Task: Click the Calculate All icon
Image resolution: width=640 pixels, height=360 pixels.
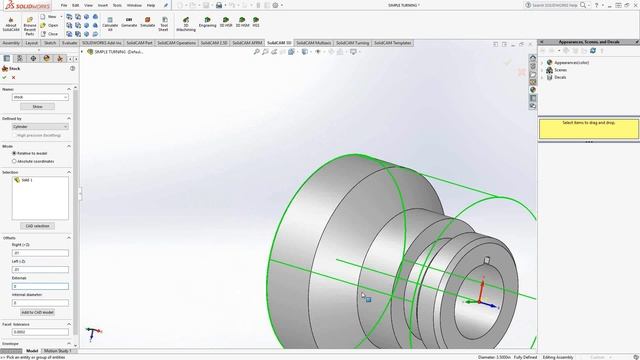Action: [x=110, y=24]
